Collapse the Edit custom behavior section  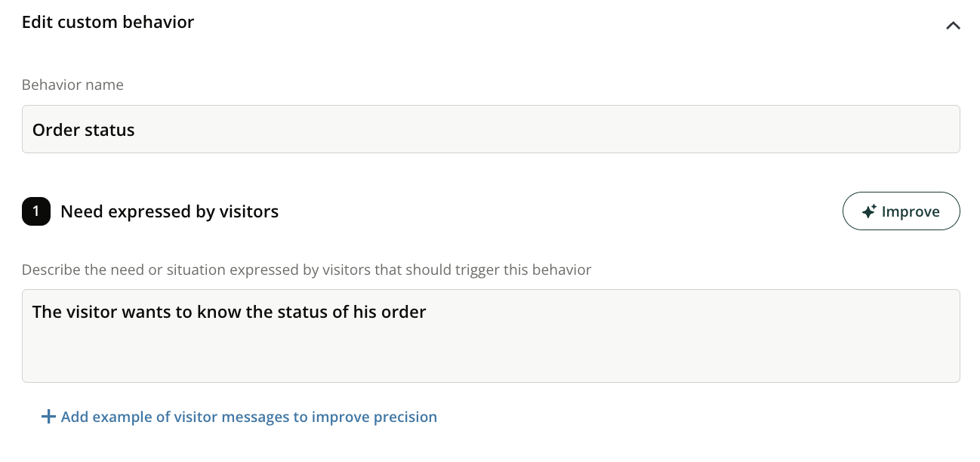pyautogui.click(x=953, y=25)
